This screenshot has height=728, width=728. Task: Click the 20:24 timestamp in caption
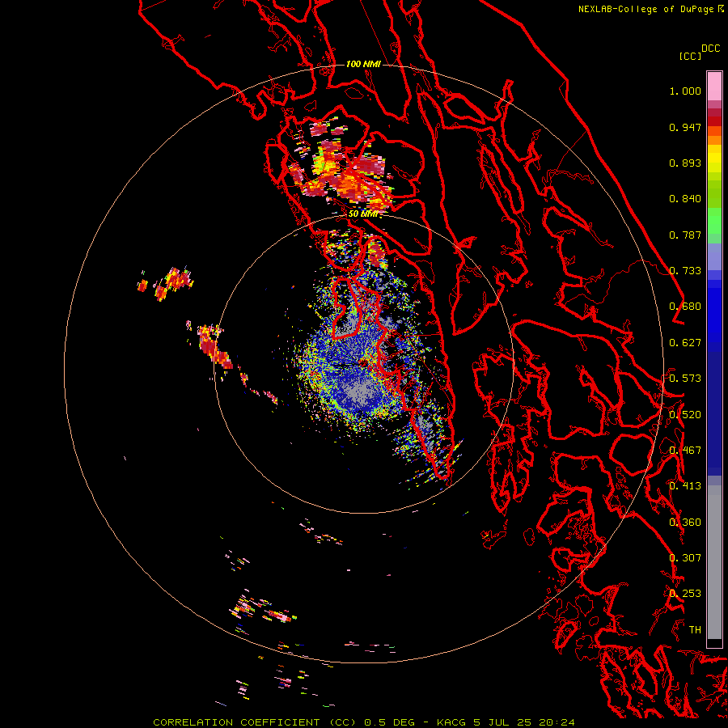click(x=557, y=722)
